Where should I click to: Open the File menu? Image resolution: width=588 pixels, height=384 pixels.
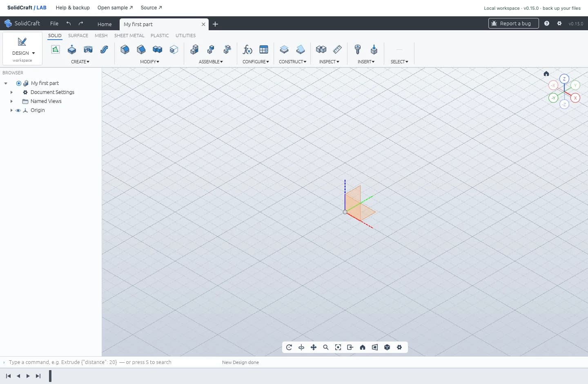point(54,24)
